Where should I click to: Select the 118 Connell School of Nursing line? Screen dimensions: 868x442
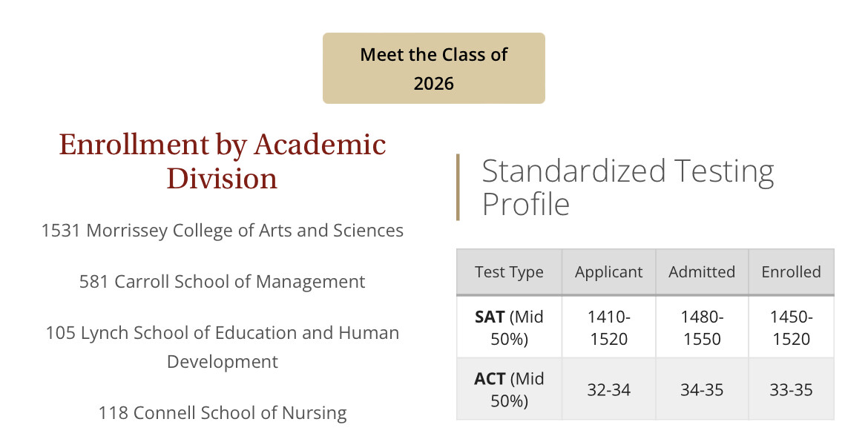coord(223,412)
